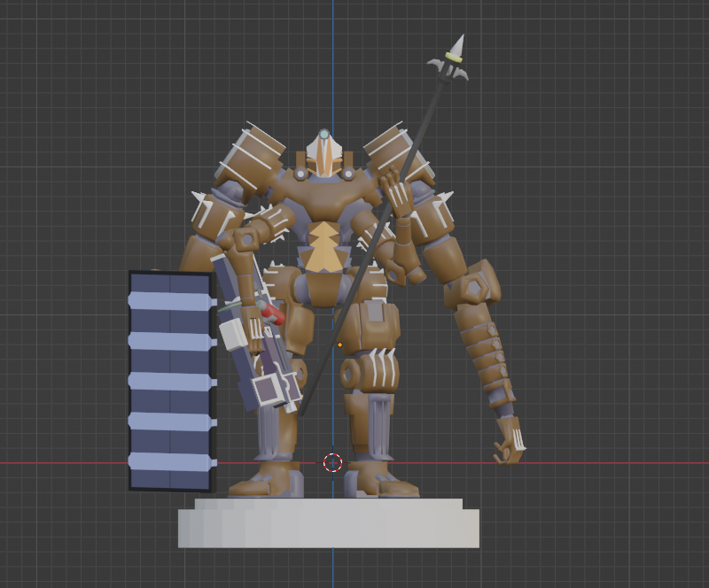Select the striped blue shield object
Viewport: 709px width, 588px height.
172,381
